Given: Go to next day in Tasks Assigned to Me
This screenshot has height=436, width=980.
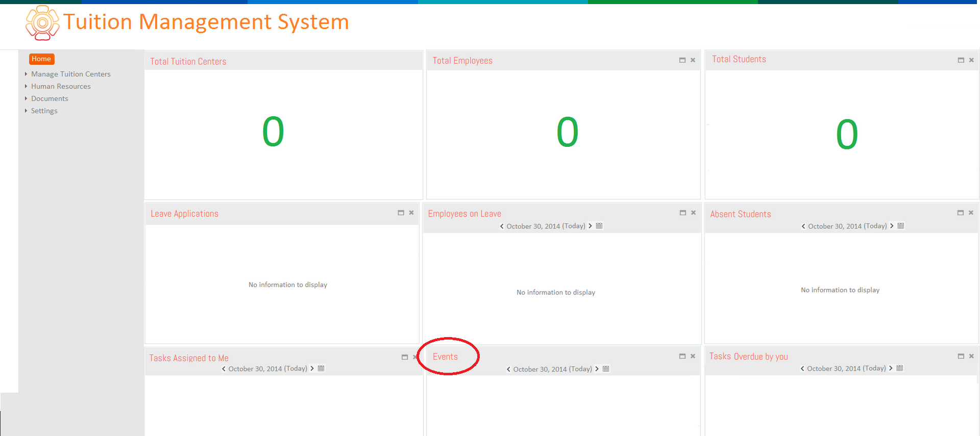Looking at the screenshot, I should pos(312,368).
